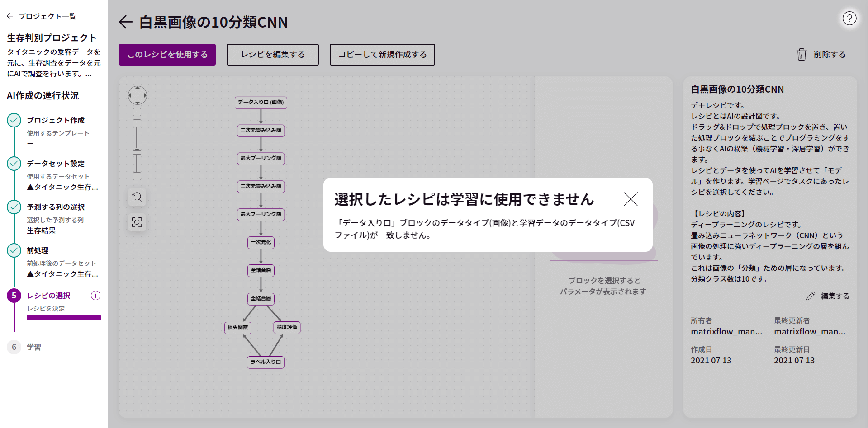Click 最終更新日 date 2021 07 13
Image resolution: width=868 pixels, height=428 pixels.
794,361
